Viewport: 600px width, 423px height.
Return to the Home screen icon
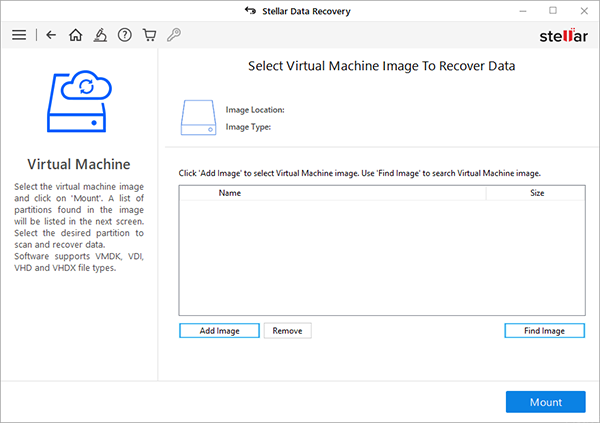(x=75, y=35)
